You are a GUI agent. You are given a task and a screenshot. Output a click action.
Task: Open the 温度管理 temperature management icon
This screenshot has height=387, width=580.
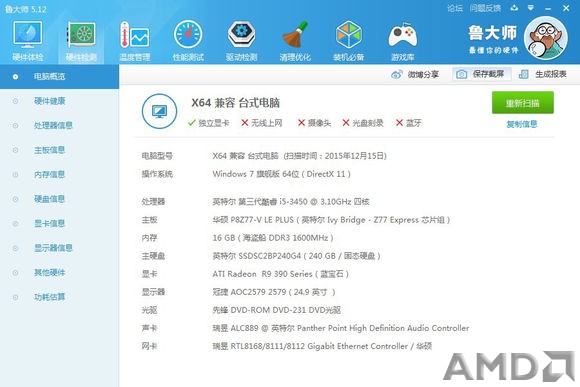(135, 41)
